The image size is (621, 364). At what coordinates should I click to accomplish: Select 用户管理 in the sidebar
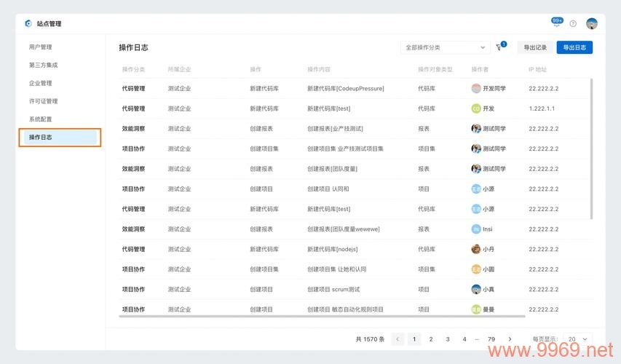click(x=40, y=47)
